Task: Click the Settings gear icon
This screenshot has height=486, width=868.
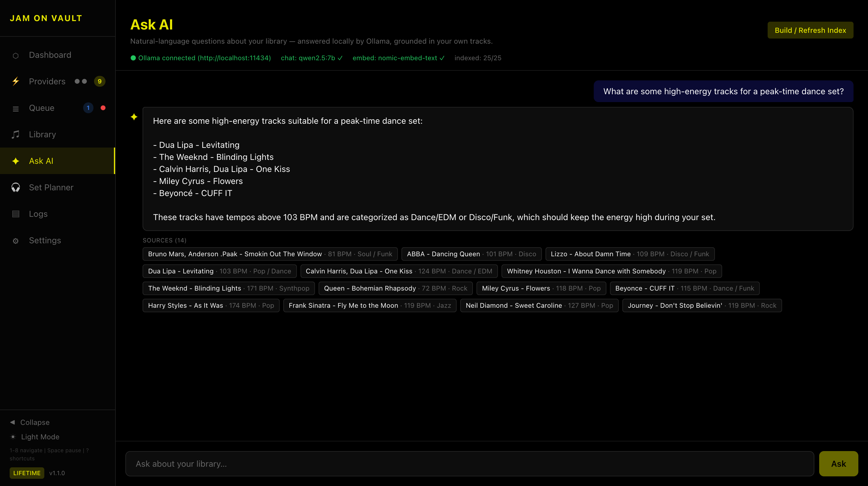Action: (x=15, y=241)
